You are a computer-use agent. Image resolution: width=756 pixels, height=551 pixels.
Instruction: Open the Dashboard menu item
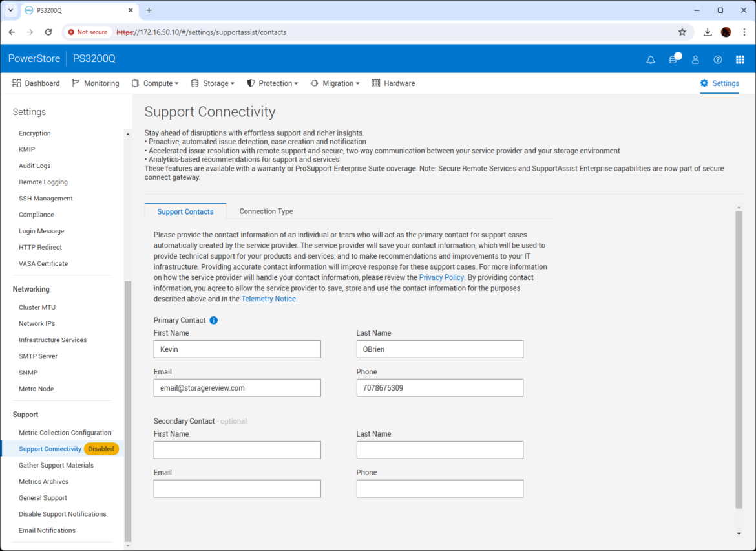pyautogui.click(x=36, y=83)
